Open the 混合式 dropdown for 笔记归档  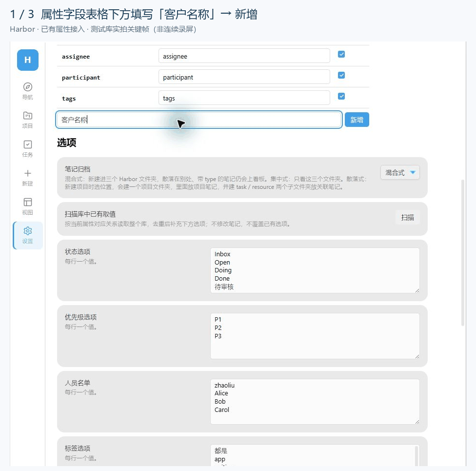[400, 173]
